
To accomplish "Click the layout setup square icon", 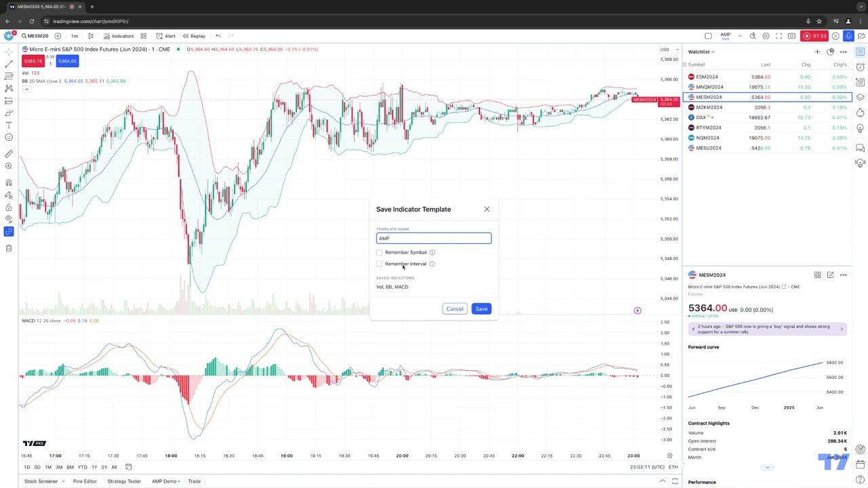I will tap(708, 36).
